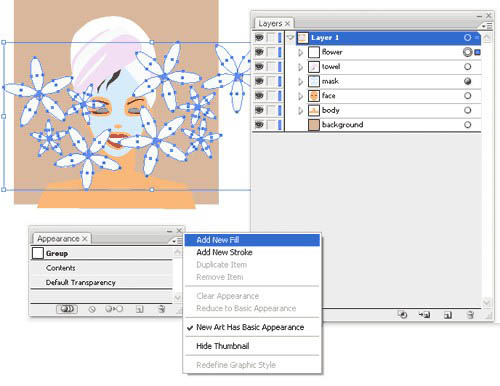Click Layers panel scrollbar up arrow
Screen dimensions: 500x386
click(487, 38)
